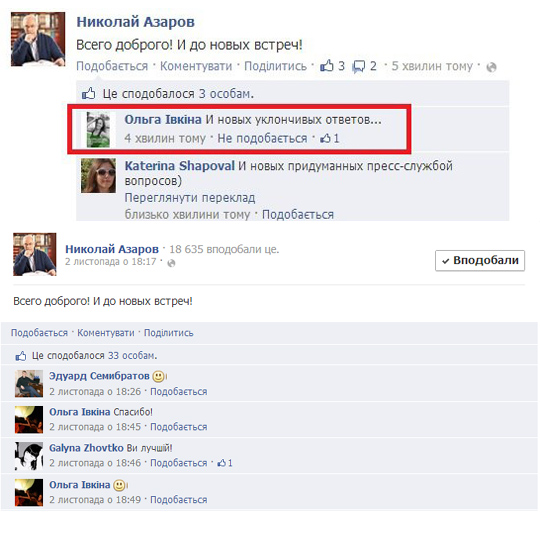Open Katerina Shapoval's profile name link
Viewport: 540px width, 540px height.
click(x=179, y=166)
